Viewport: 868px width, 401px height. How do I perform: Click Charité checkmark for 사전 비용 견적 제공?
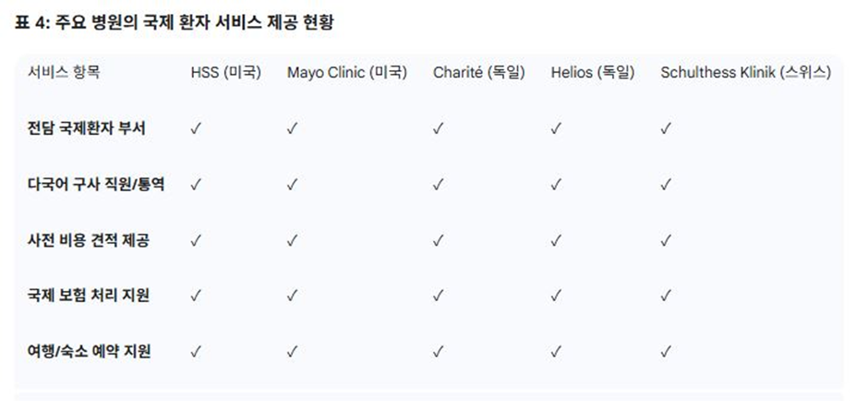point(439,240)
